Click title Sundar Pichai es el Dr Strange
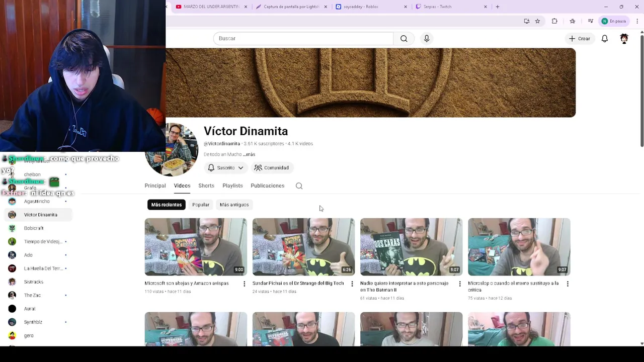 click(x=298, y=284)
